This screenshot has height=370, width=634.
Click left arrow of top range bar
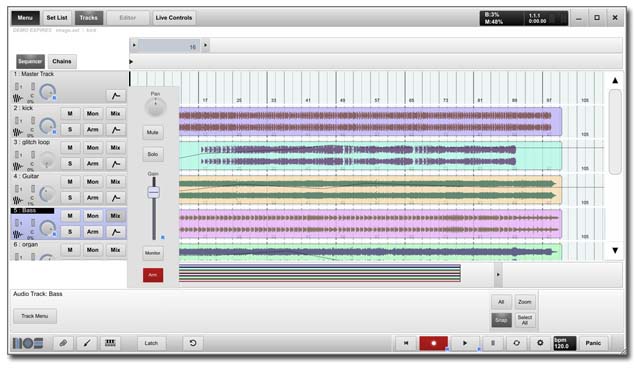134,45
